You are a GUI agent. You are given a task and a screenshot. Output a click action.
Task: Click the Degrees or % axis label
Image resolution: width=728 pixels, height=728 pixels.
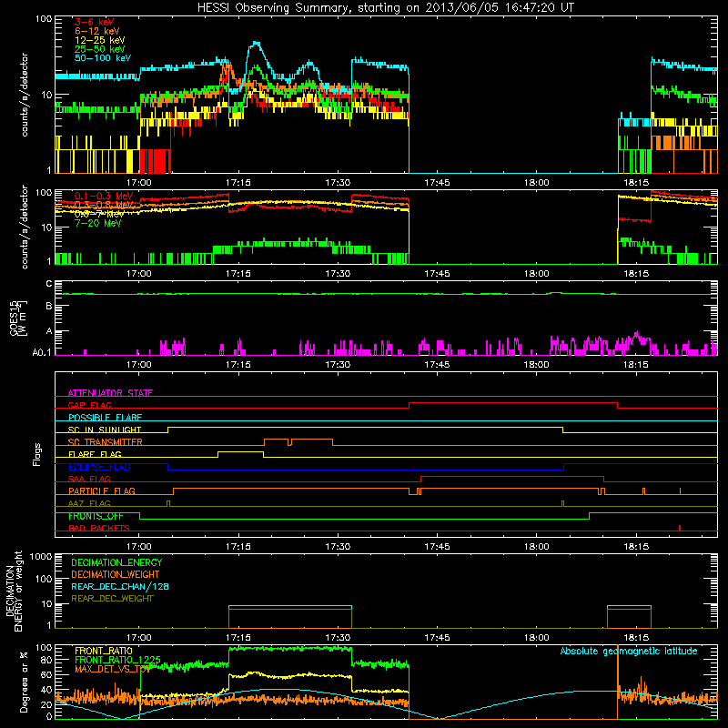[x=25, y=682]
